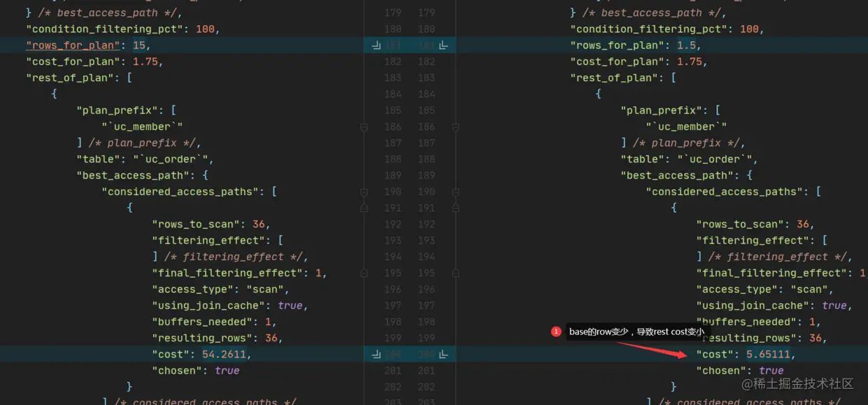Collapse left-pane fold marker at line 191
The width and height of the screenshot is (868, 405).
(364, 208)
